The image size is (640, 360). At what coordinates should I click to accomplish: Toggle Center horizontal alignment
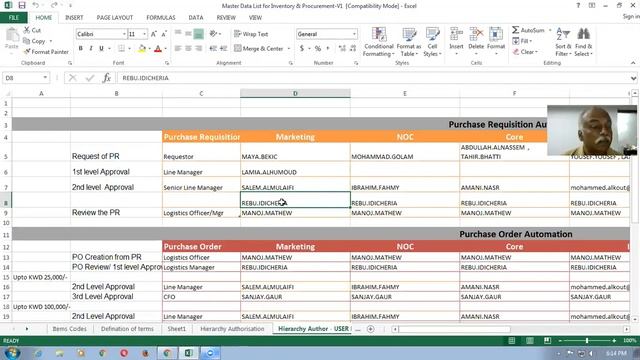click(x=188, y=49)
